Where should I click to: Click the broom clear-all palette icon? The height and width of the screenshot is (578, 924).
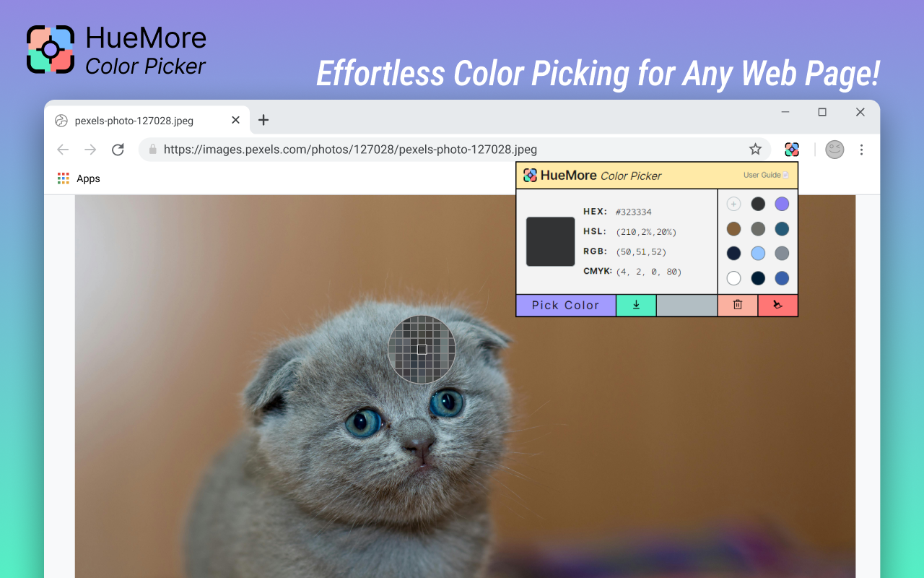tap(777, 305)
